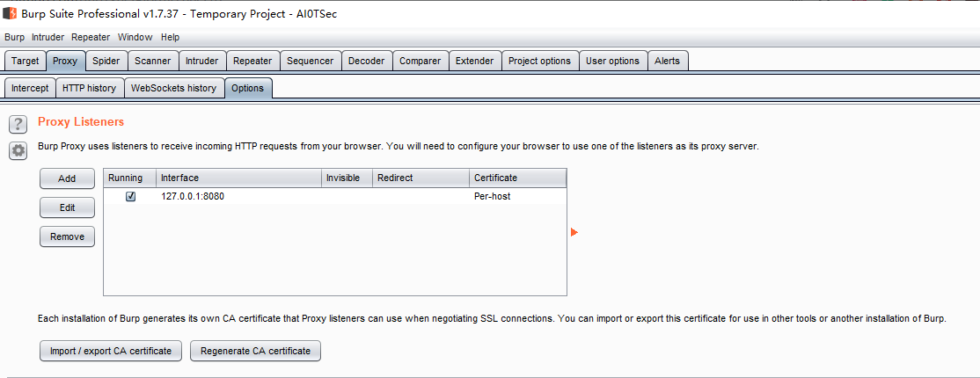
Task: Open the Repeater tool tab
Action: (x=252, y=61)
